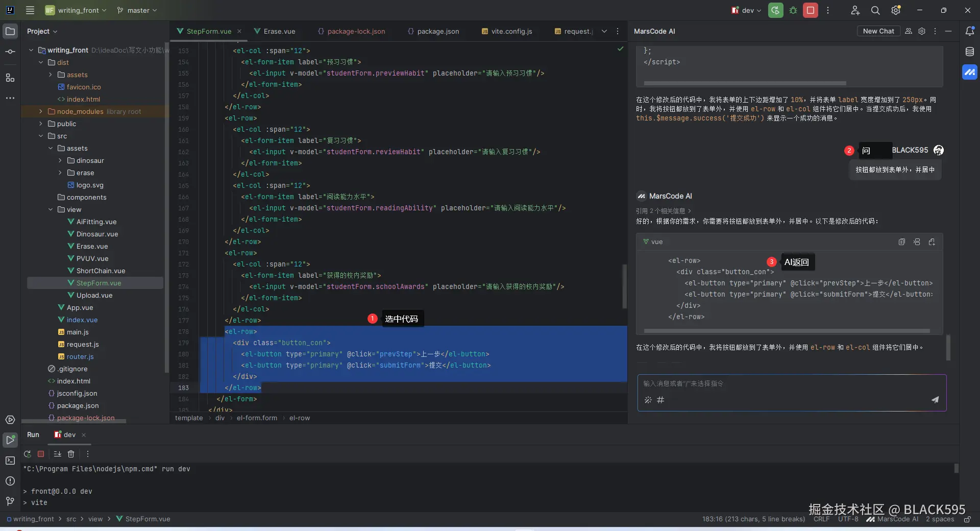Image resolution: width=980 pixels, height=531 pixels.
Task: Open router.js in the project tree
Action: pos(80,356)
